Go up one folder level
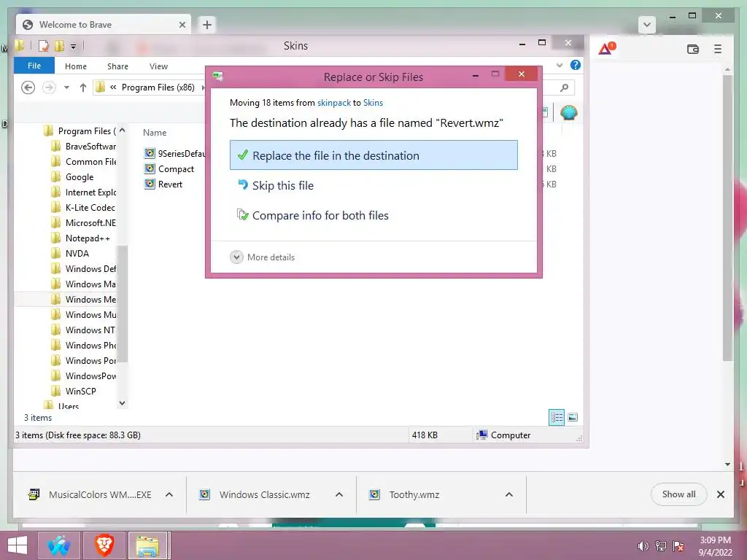The image size is (747, 560). coord(83,87)
